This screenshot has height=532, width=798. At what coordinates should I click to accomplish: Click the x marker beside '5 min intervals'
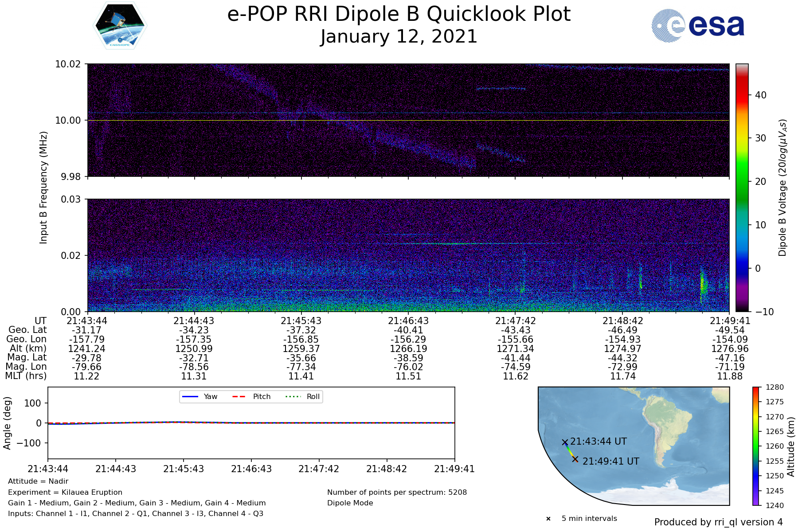pyautogui.click(x=548, y=519)
